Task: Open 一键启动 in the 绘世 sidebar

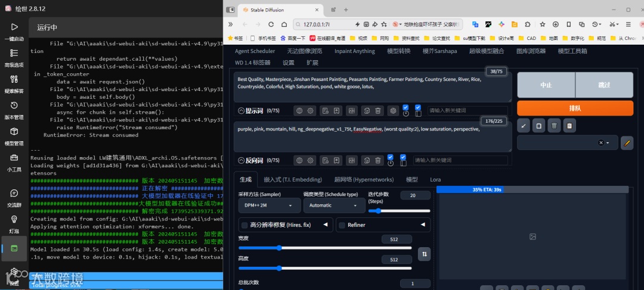Action: coord(14,32)
